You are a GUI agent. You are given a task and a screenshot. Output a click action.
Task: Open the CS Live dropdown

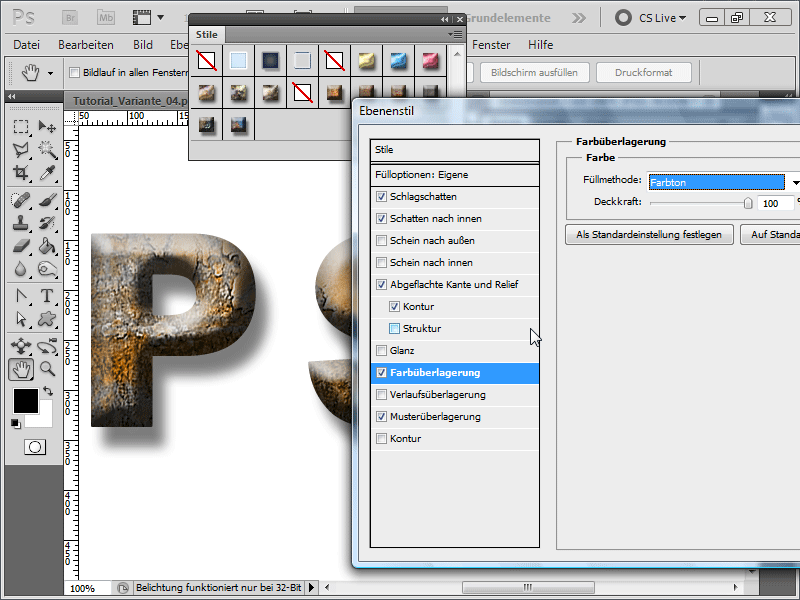[x=662, y=18]
